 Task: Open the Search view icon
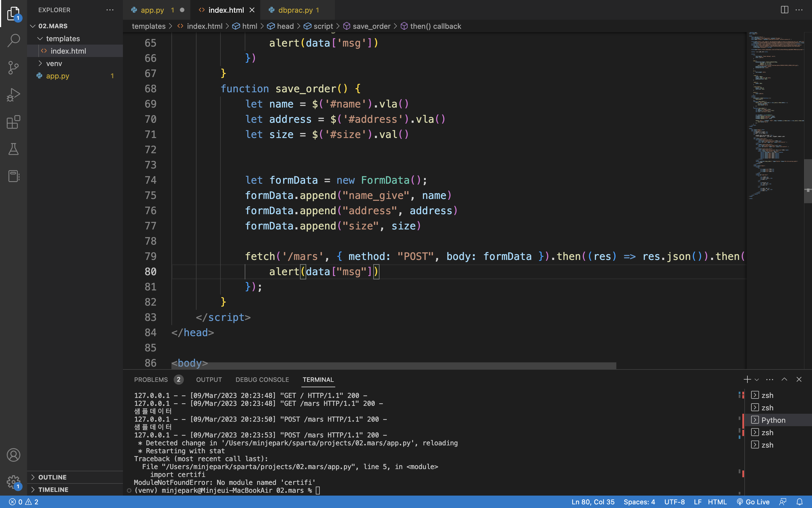point(14,40)
